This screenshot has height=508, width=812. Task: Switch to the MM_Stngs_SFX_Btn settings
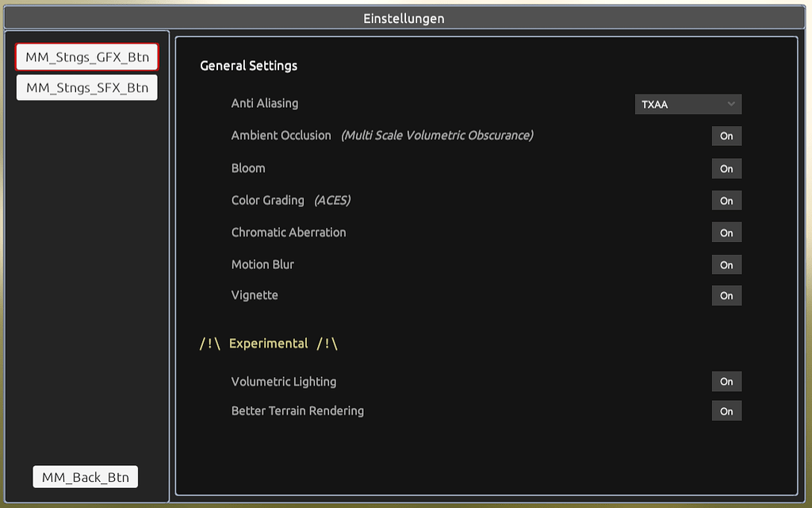point(86,87)
